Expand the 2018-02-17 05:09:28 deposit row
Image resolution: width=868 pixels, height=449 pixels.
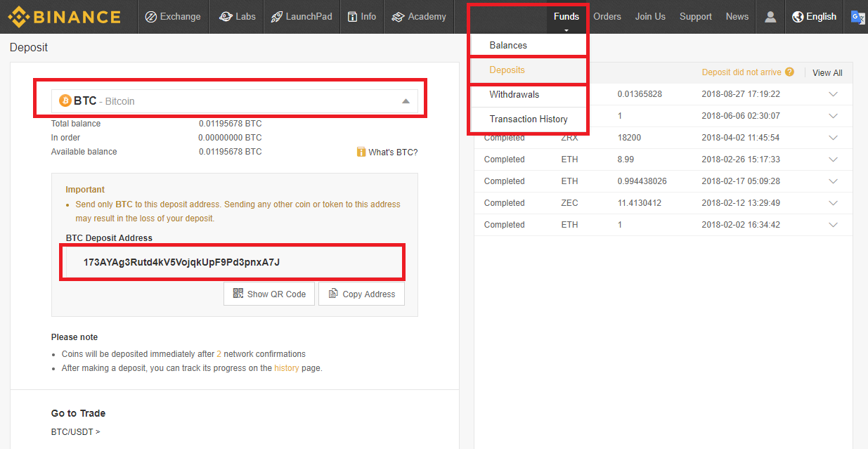point(834,181)
